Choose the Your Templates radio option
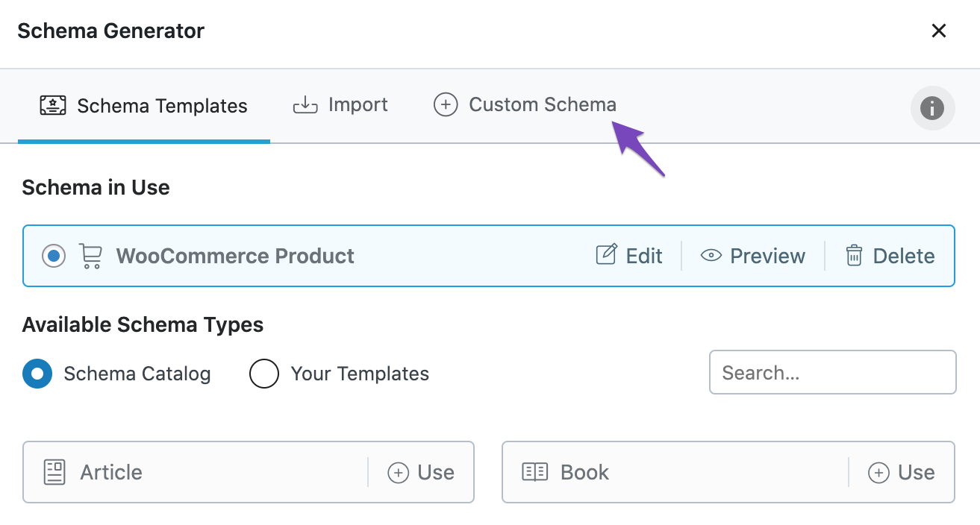This screenshot has height=525, width=980. [x=264, y=374]
